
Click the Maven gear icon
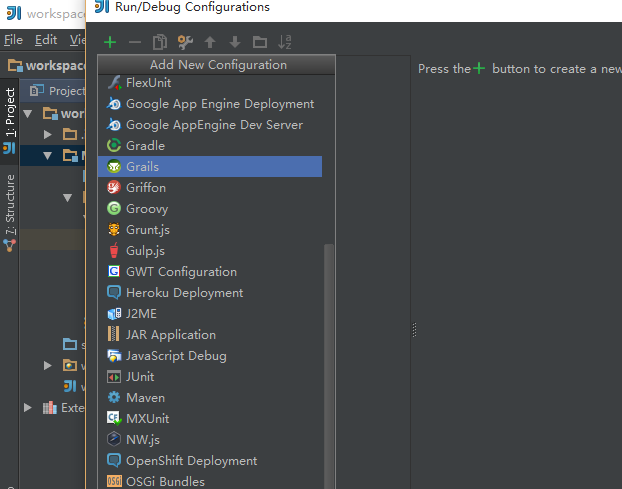pos(114,397)
